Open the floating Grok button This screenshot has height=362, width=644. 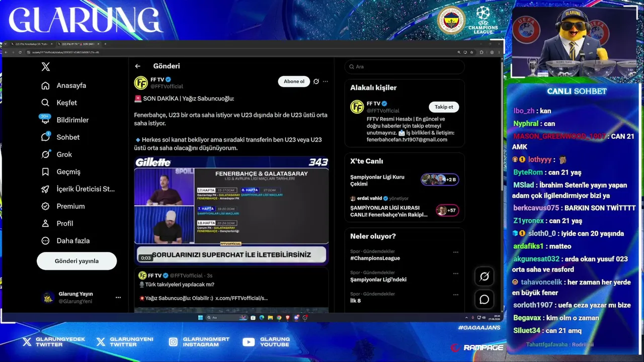485,276
